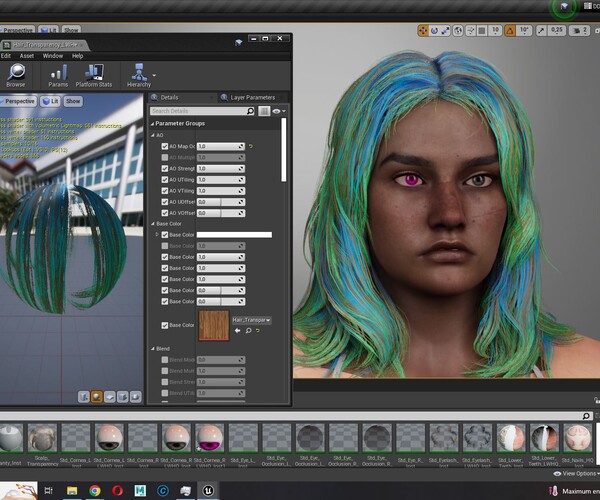Open the Hierarchy toolbar button
The height and width of the screenshot is (500, 600).
point(139,75)
